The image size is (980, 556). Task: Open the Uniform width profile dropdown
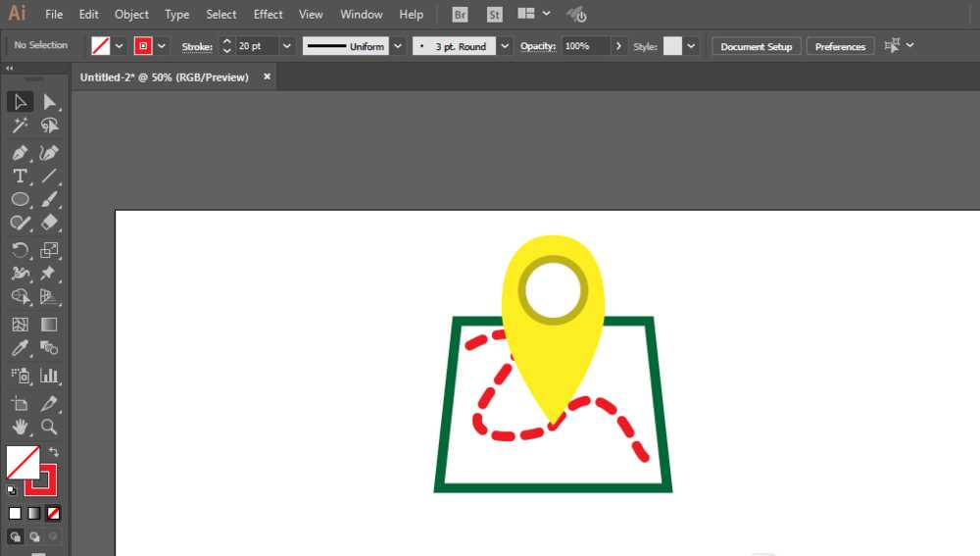tap(398, 46)
